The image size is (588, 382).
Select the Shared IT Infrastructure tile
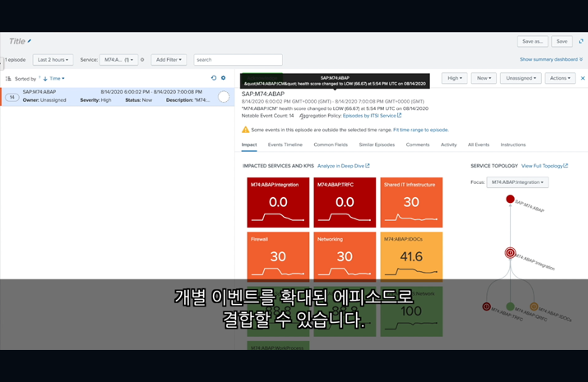411,202
